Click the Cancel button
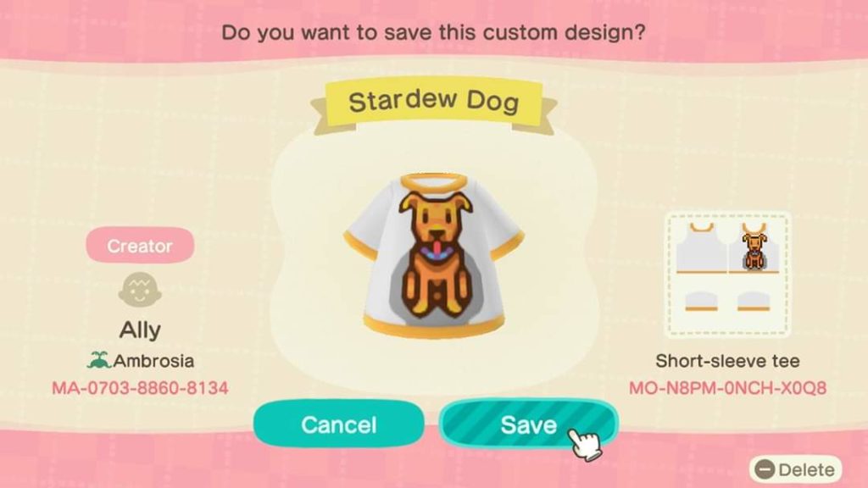Viewport: 868px width, 488px height. click(339, 424)
